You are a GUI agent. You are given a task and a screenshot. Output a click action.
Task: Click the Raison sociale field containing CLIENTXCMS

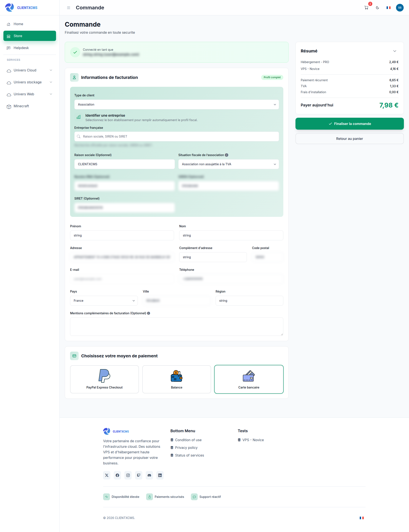click(124, 164)
